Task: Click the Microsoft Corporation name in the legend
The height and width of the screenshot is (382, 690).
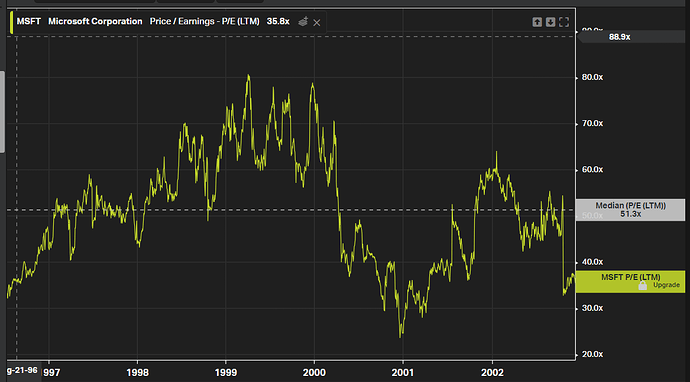Action: coord(95,22)
